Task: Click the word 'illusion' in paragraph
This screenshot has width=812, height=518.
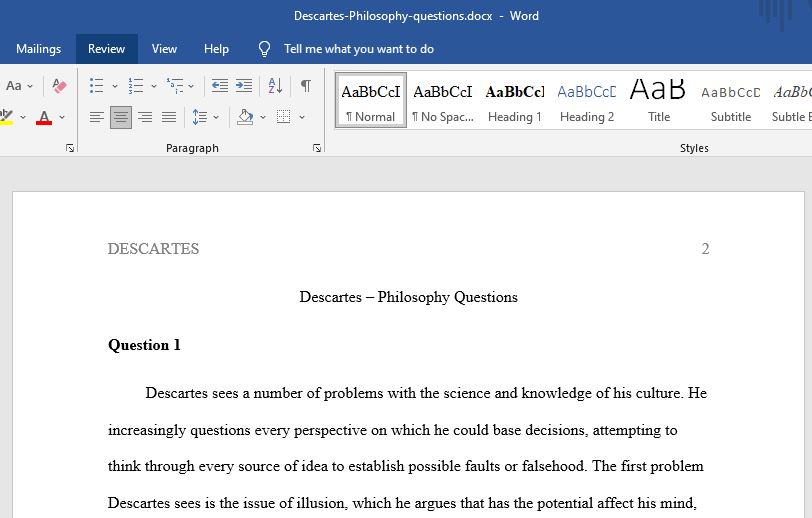Action: coord(322,503)
